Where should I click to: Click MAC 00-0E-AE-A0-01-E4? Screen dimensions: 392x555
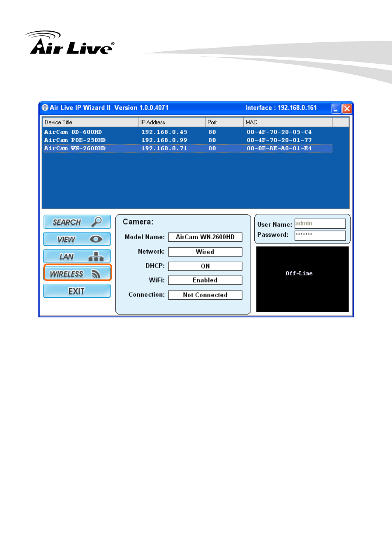pos(279,148)
